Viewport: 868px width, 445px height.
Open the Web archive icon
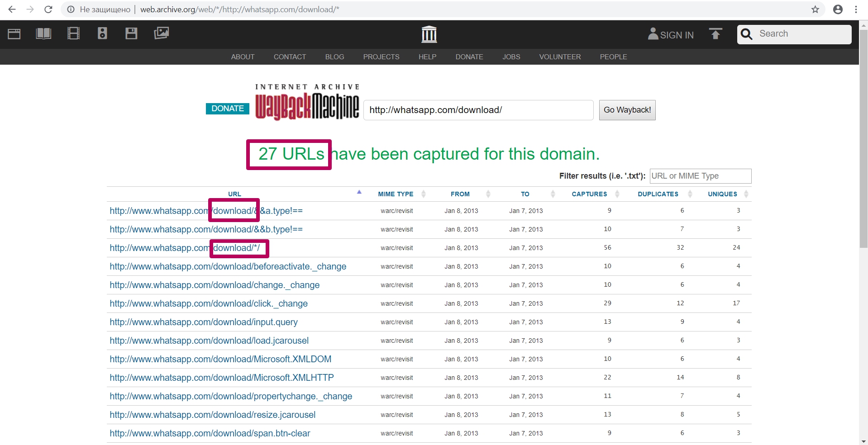[x=14, y=34]
